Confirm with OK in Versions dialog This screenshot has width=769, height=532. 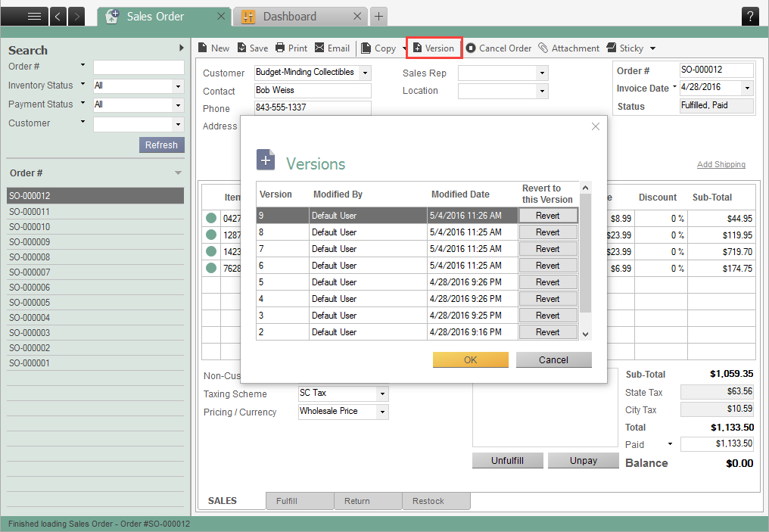(x=470, y=360)
